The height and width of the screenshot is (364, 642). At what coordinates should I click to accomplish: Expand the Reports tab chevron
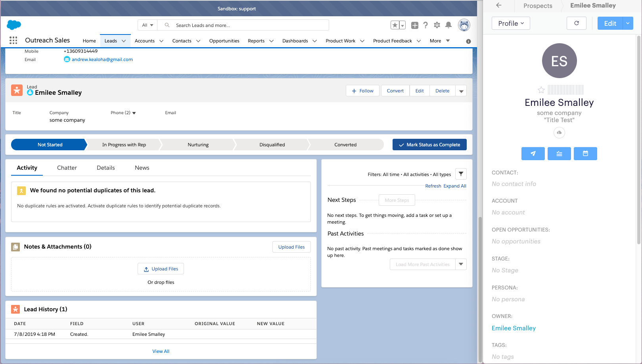271,41
